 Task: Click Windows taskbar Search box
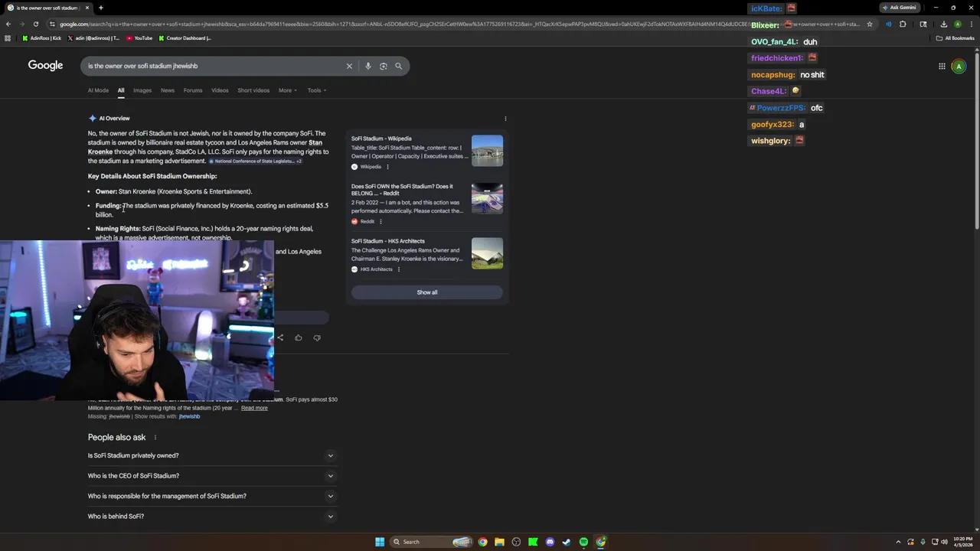point(432,542)
